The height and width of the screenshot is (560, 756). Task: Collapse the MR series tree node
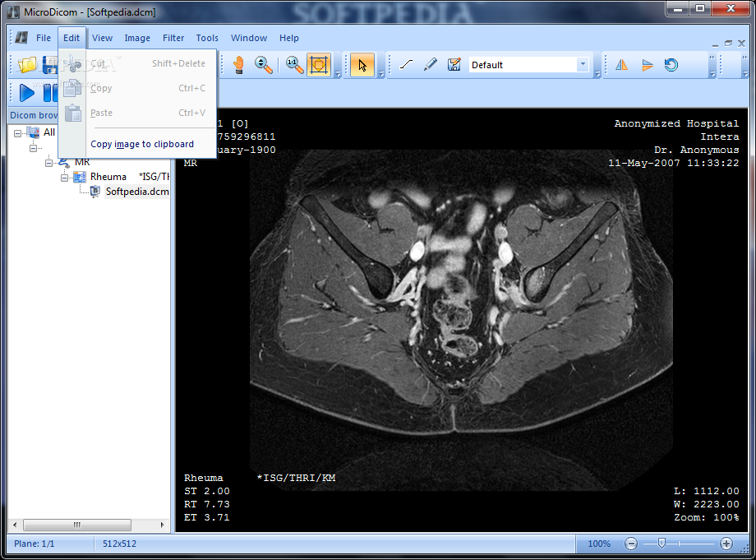point(48,163)
